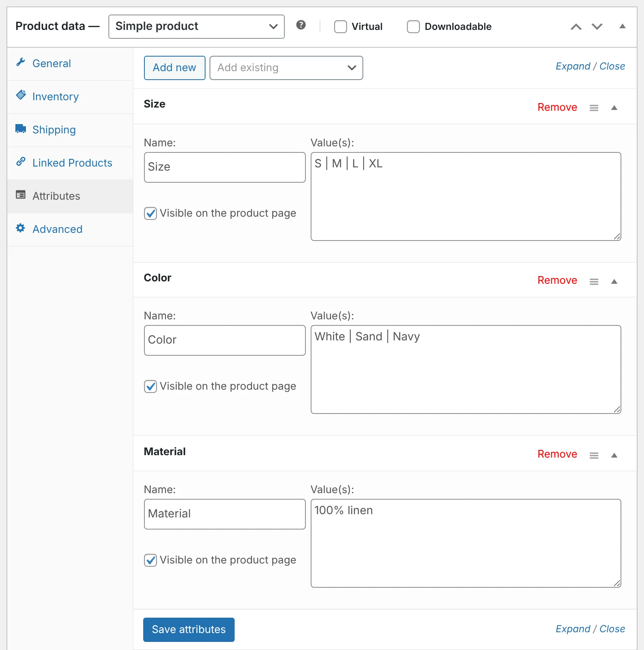Open the Add existing attribute dropdown
Viewport: 644px width, 650px height.
pyautogui.click(x=286, y=68)
